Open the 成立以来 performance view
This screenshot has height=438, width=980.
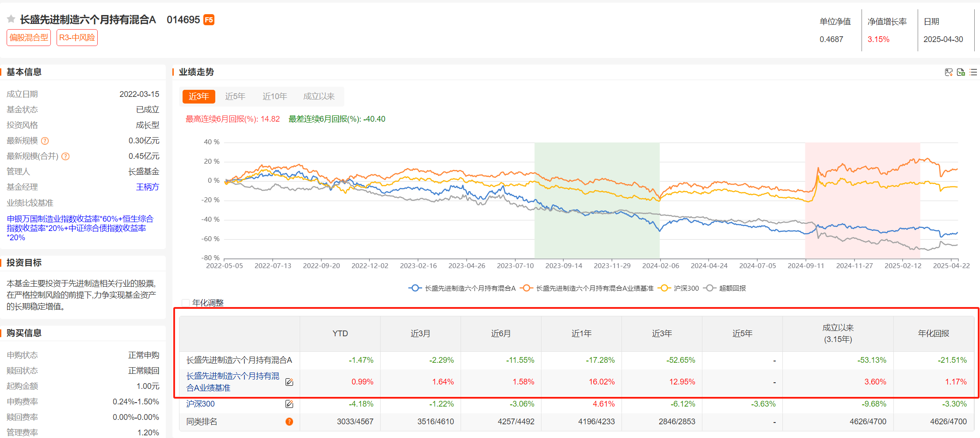pyautogui.click(x=318, y=96)
